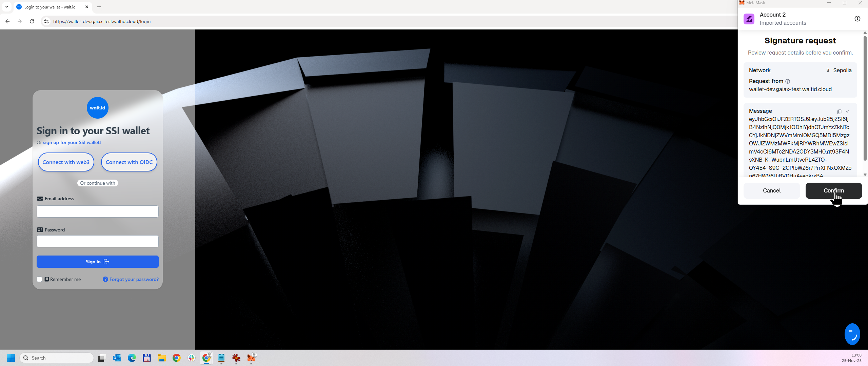This screenshot has width=868, height=366.
Task: Collapse the Message section
Action: pyautogui.click(x=848, y=111)
